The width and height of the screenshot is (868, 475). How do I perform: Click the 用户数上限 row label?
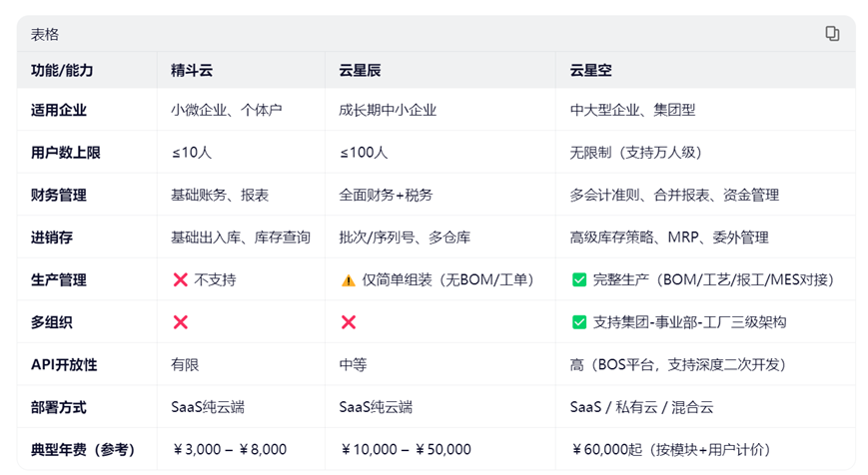66,154
